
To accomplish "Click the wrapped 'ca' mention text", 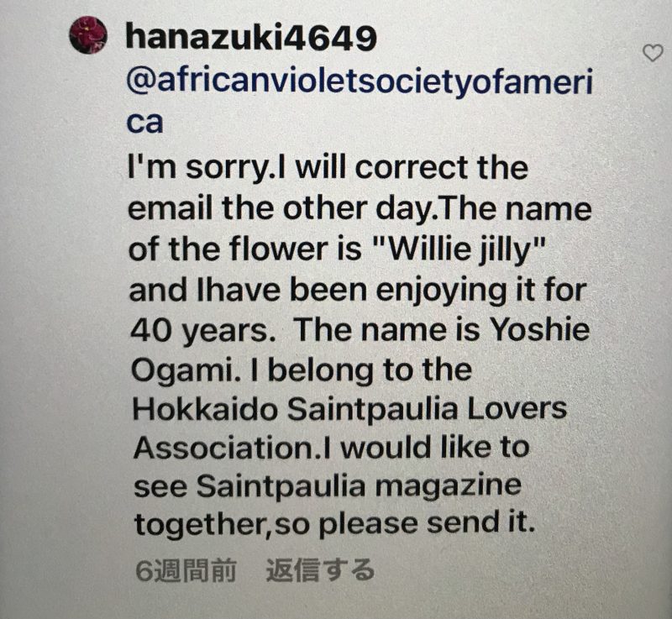I will point(144,123).
